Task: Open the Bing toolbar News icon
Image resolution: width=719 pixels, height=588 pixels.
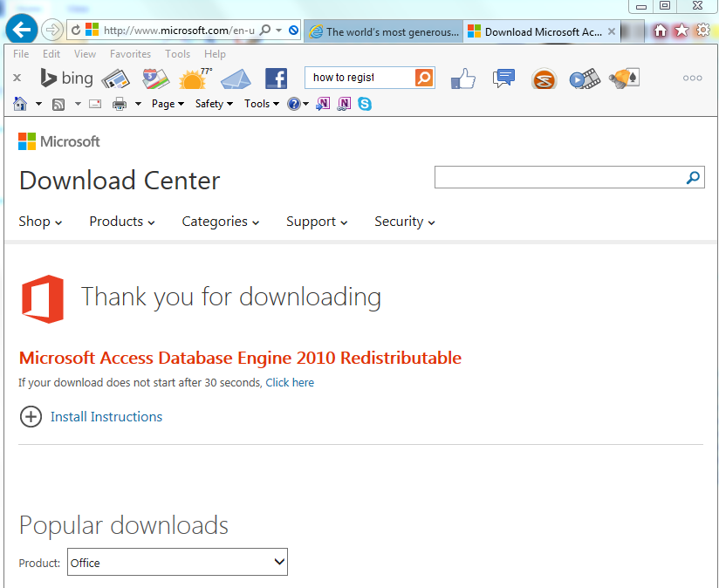Action: [x=115, y=79]
